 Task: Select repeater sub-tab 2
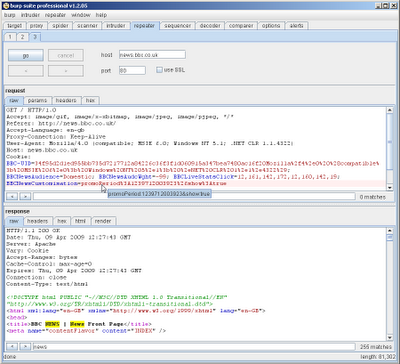pyautogui.click(x=22, y=37)
